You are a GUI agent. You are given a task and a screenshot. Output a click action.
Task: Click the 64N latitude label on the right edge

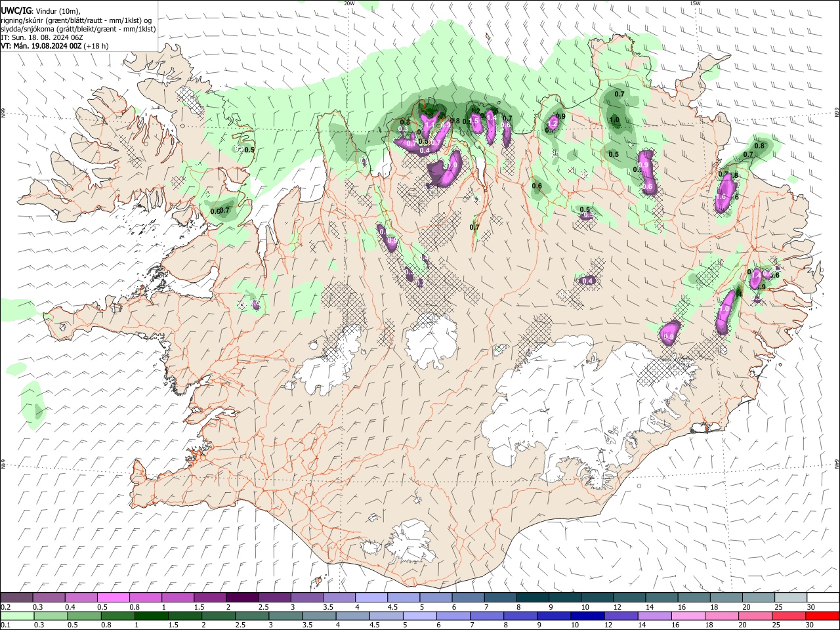pos(837,464)
